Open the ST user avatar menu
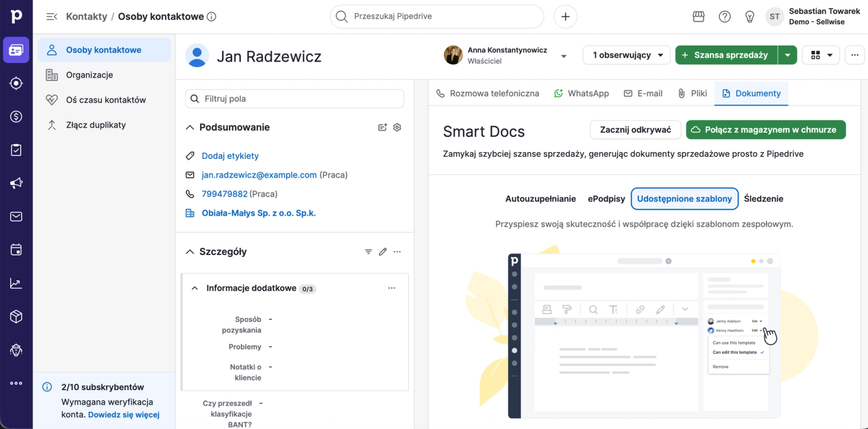This screenshot has width=868, height=429. (775, 16)
